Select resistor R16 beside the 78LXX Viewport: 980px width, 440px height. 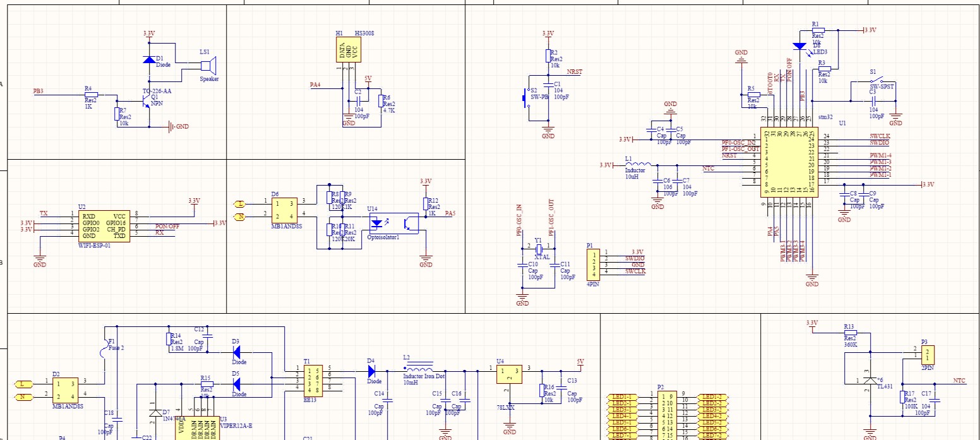tap(541, 390)
